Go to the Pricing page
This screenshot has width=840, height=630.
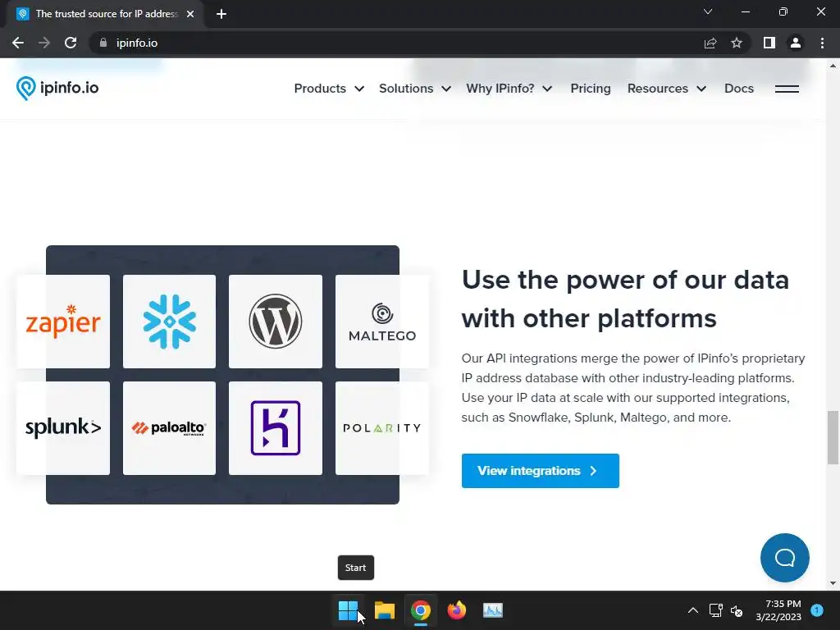[591, 89]
